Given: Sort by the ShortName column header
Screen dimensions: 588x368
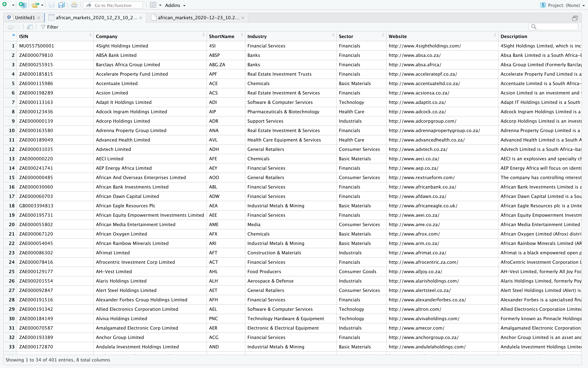Looking at the screenshot, I should [226, 36].
